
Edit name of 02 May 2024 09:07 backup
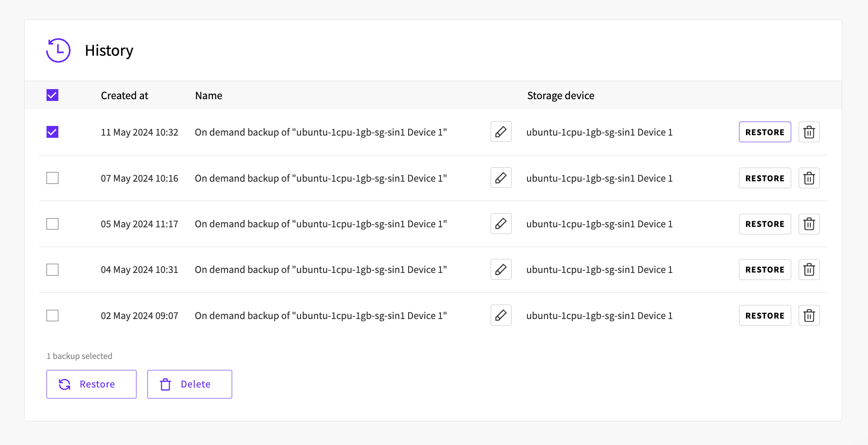click(x=501, y=315)
